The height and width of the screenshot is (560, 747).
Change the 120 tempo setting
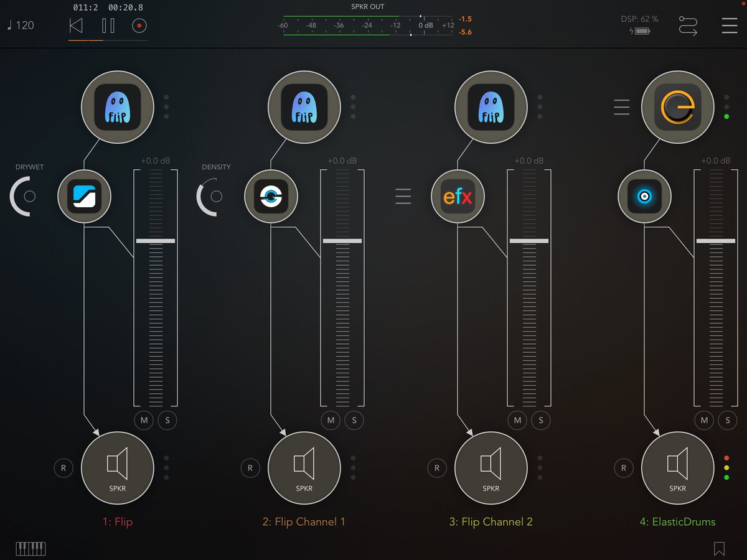21,26
